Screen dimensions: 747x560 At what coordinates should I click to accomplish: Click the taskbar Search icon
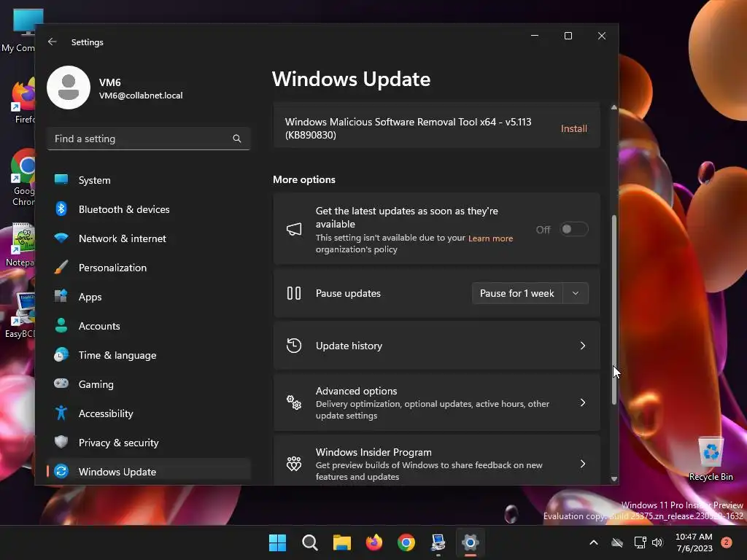coord(309,542)
